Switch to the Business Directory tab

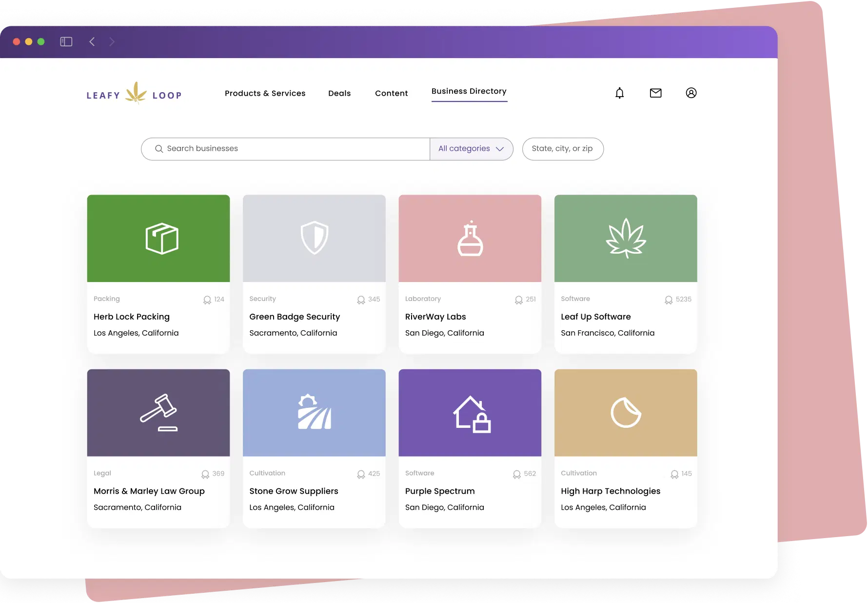point(469,92)
